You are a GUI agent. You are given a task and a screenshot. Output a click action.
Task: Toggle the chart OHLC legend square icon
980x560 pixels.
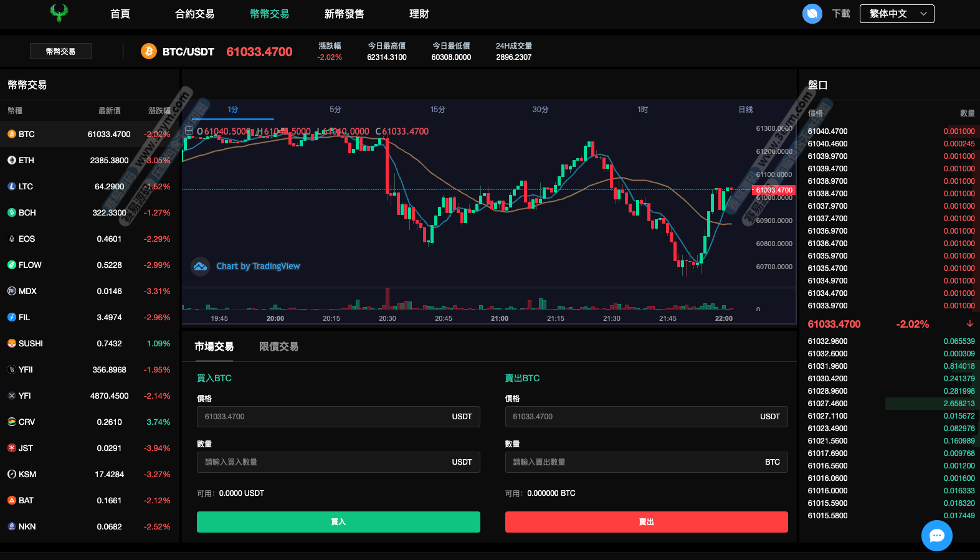click(x=189, y=131)
